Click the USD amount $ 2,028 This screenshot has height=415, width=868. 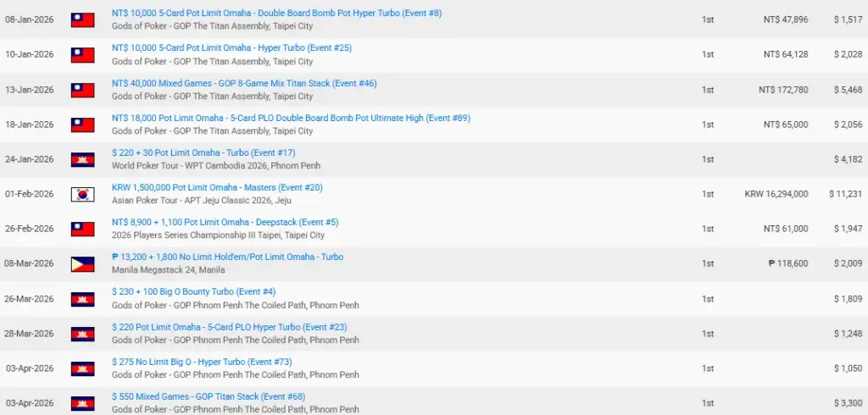848,55
